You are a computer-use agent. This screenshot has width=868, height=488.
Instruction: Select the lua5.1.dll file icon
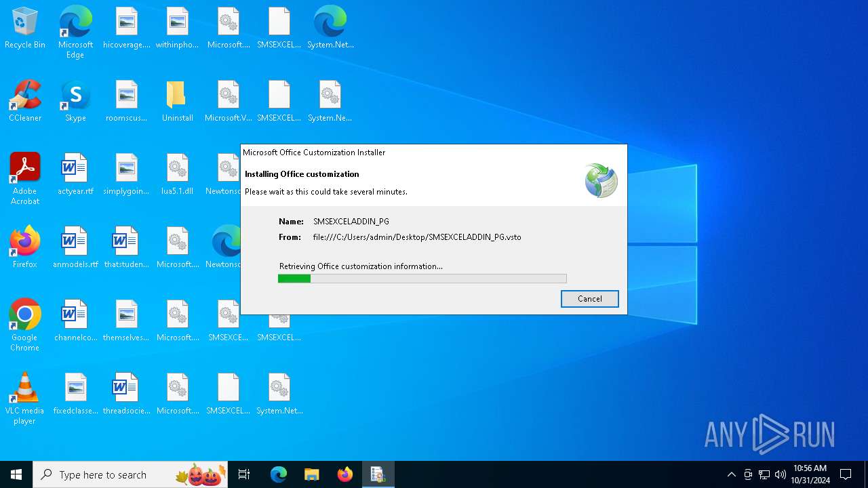click(177, 175)
